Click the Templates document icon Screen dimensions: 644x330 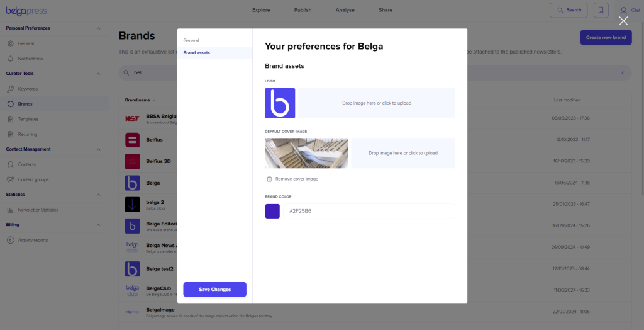11,119
